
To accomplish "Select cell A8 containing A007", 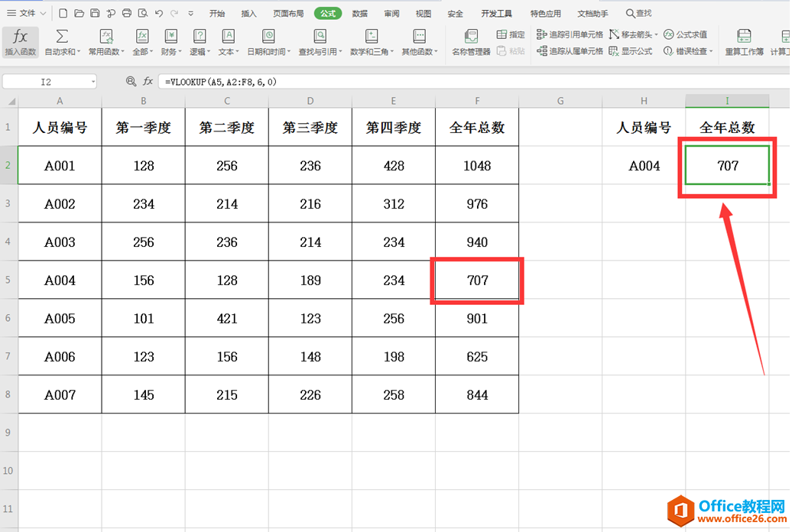I will click(60, 394).
